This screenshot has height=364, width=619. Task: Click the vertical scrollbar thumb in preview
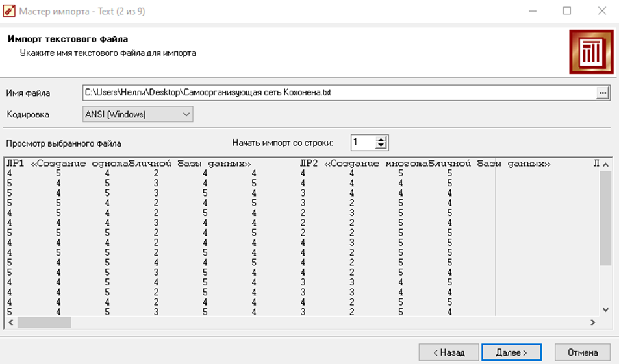point(605,219)
